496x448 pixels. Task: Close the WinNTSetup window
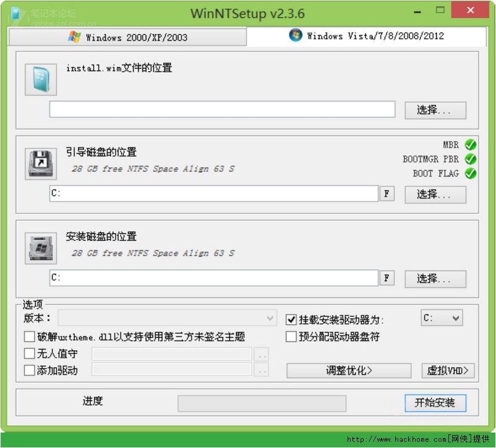click(470, 10)
